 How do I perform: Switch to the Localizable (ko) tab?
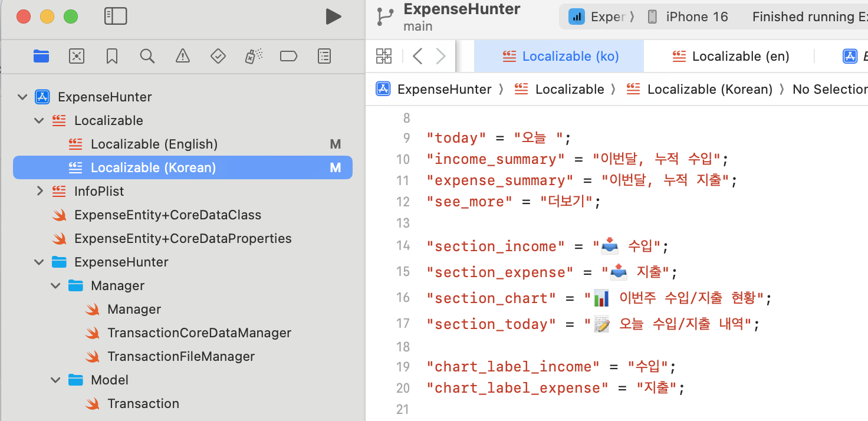click(559, 56)
